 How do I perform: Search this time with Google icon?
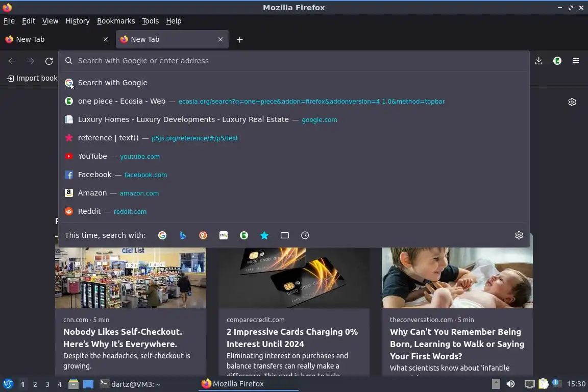pyautogui.click(x=162, y=235)
